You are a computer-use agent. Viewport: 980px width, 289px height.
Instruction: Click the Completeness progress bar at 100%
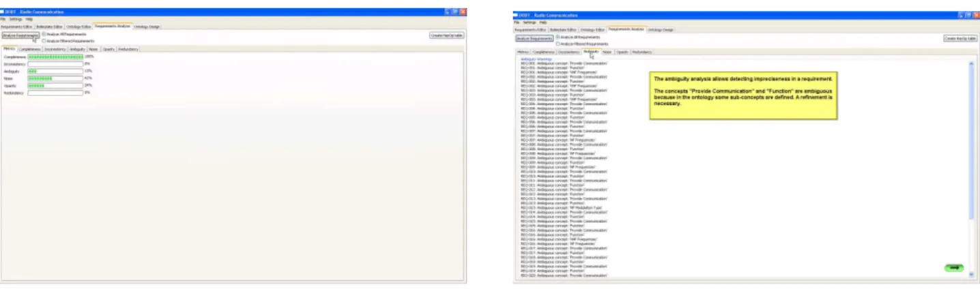(x=55, y=57)
